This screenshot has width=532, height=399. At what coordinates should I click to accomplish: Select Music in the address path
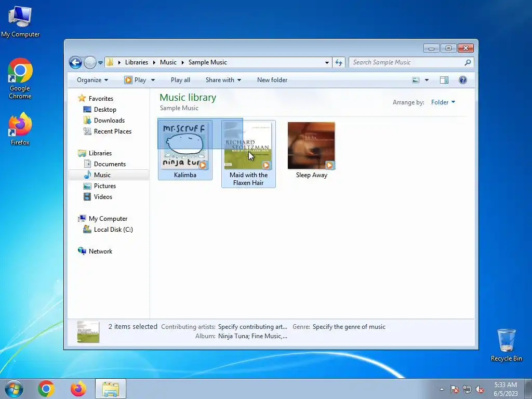(168, 62)
